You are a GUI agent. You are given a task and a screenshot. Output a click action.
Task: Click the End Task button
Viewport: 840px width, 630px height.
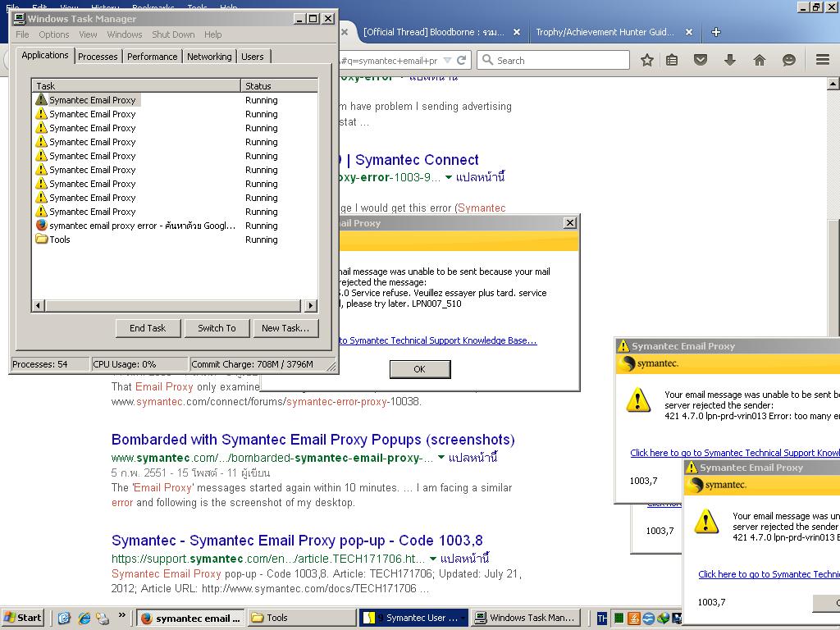tap(148, 328)
